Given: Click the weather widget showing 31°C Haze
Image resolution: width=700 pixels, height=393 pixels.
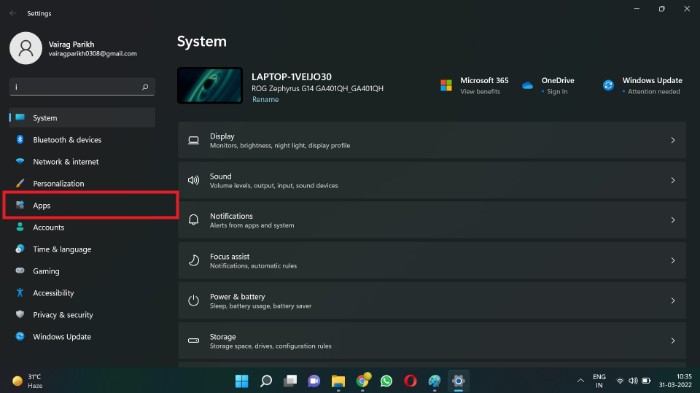Looking at the screenshot, I should (28, 381).
